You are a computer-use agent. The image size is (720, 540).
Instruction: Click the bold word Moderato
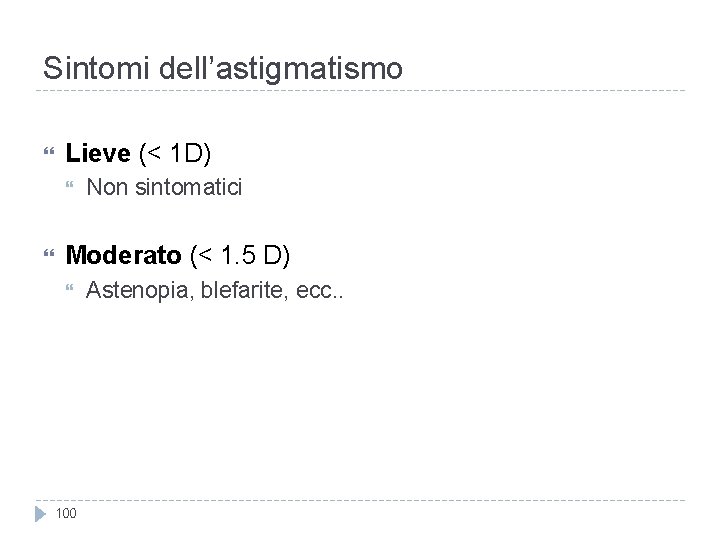[122, 256]
